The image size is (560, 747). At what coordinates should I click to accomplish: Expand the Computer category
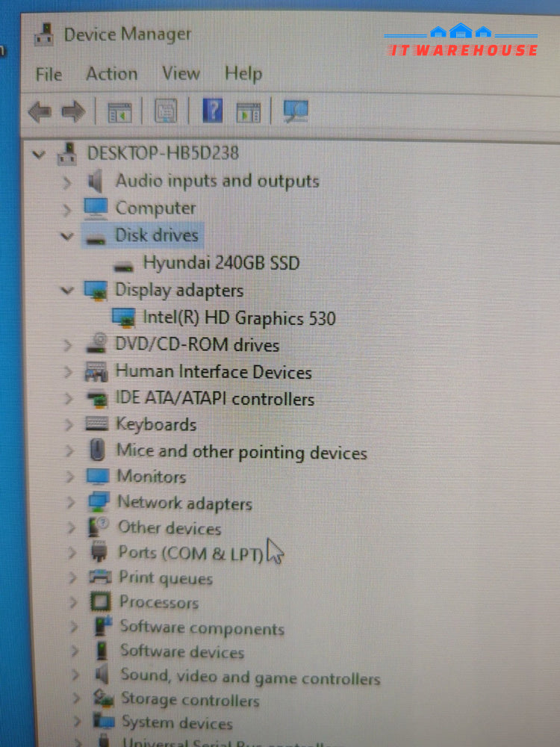67,210
